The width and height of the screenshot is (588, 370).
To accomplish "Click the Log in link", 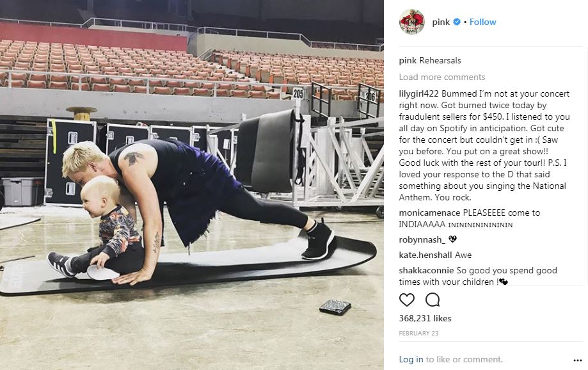I will 411,359.
